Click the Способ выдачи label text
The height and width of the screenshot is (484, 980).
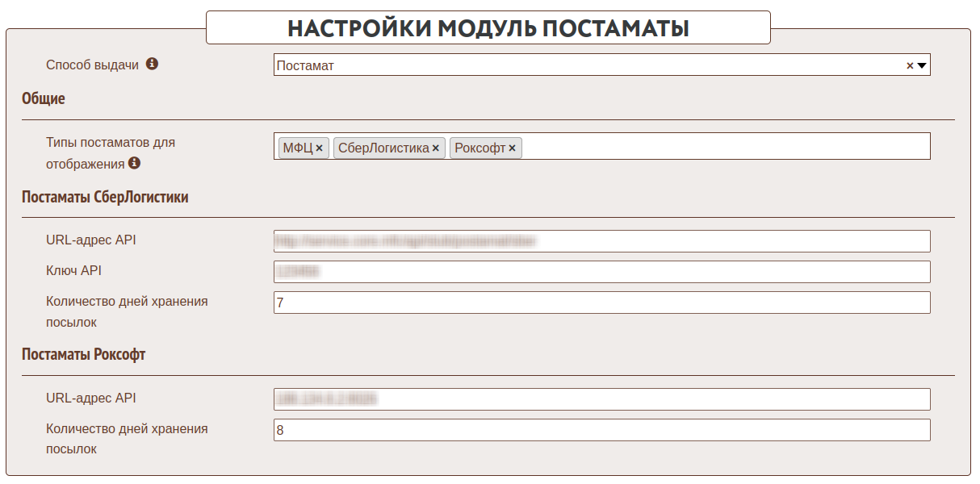(93, 65)
